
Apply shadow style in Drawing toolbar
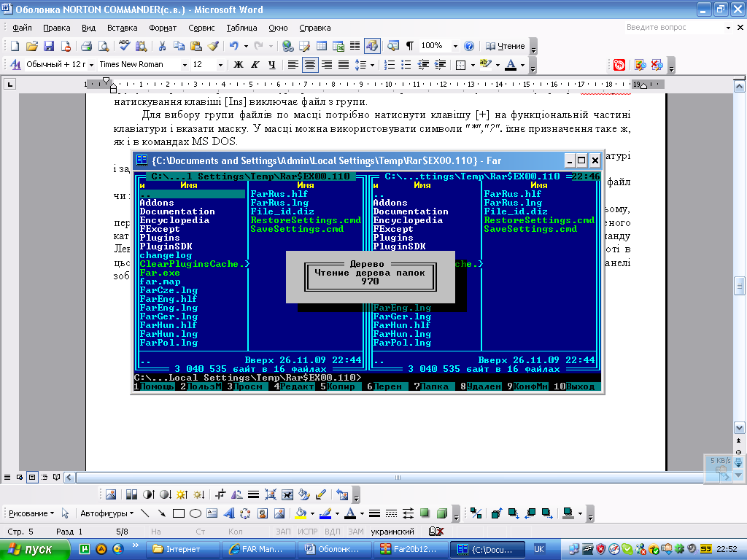pyautogui.click(x=425, y=513)
